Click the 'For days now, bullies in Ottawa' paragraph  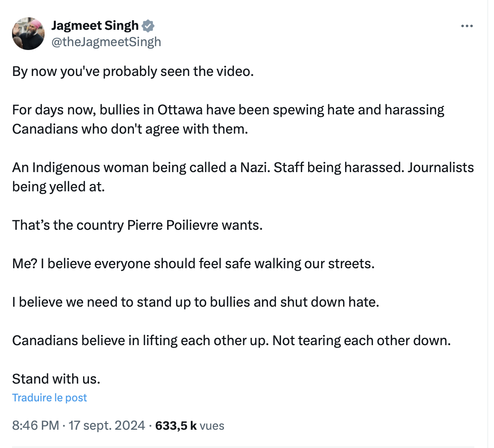click(228, 119)
